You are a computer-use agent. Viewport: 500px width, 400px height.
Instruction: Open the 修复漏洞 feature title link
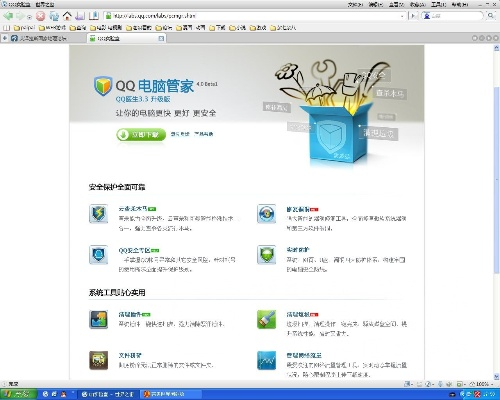click(x=298, y=209)
